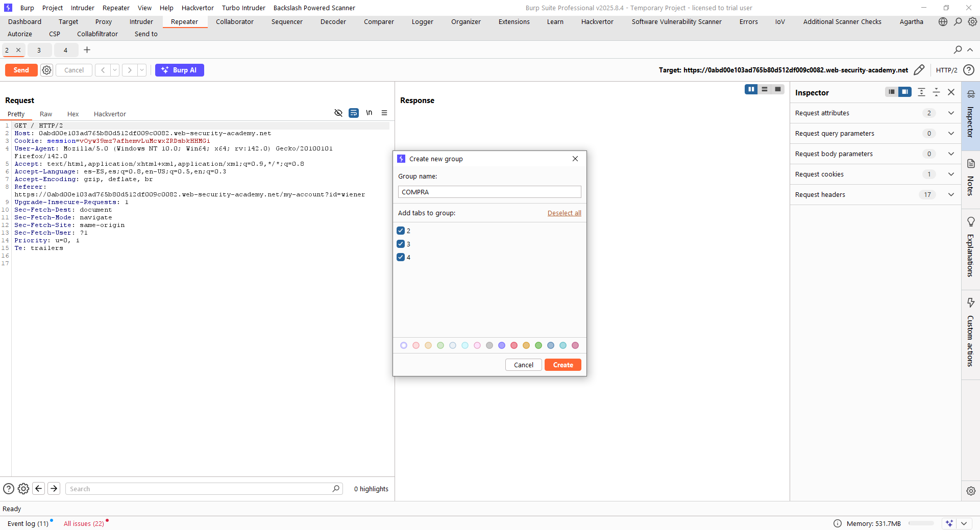Open the Intruder main tab
Screen dimensions: 980x530
tap(141, 22)
